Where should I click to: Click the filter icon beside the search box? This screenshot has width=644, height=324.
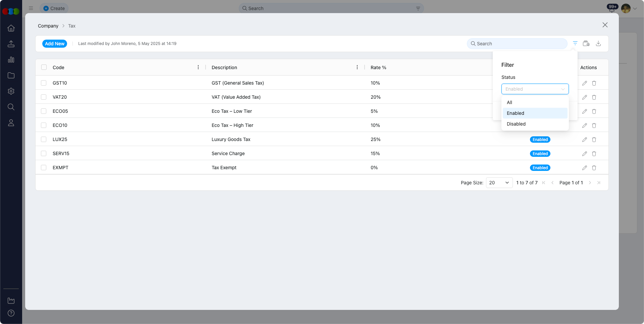point(575,43)
